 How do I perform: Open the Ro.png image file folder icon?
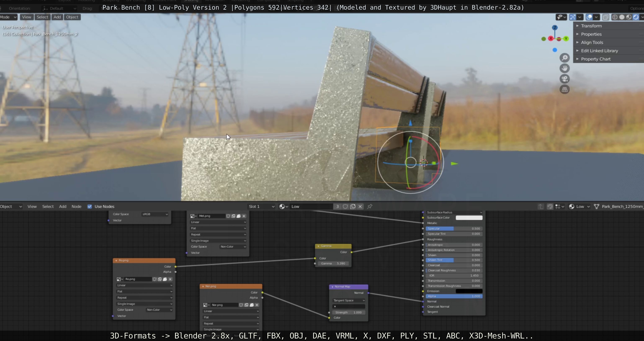(165, 279)
